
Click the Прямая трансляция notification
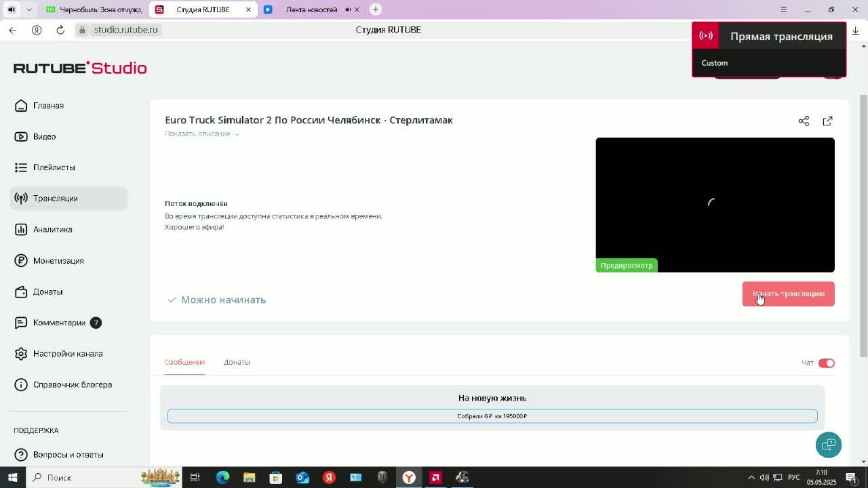(x=769, y=49)
